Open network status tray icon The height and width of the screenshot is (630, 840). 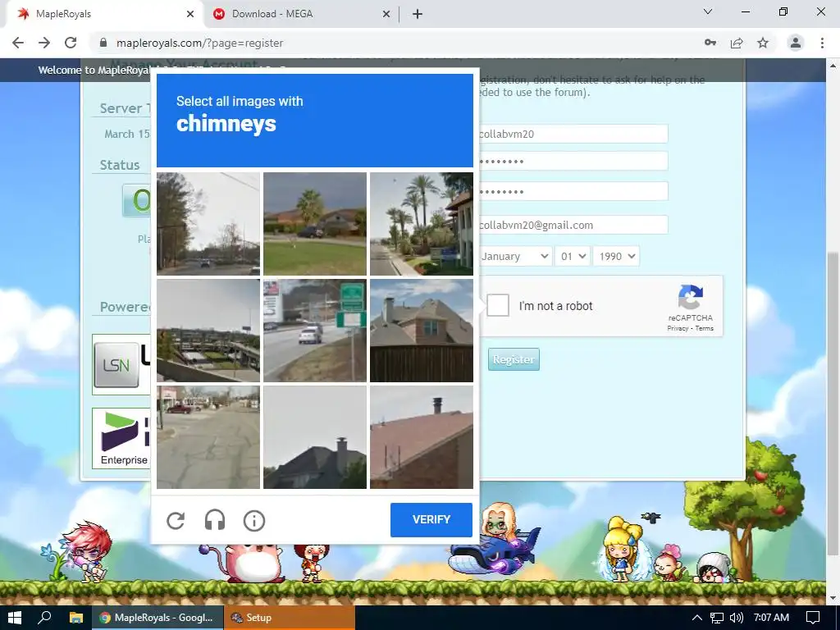click(x=717, y=618)
